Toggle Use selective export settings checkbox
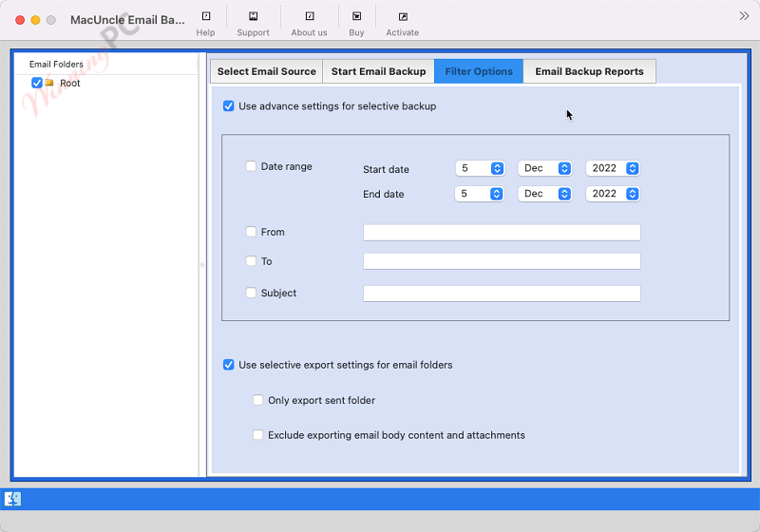The image size is (760, 532). (x=229, y=365)
